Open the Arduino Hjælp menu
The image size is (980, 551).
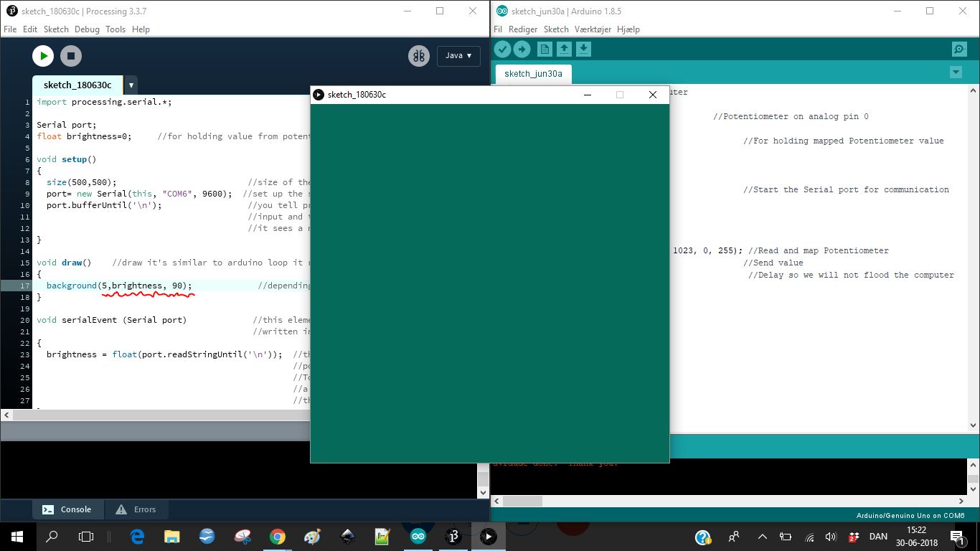coord(628,29)
